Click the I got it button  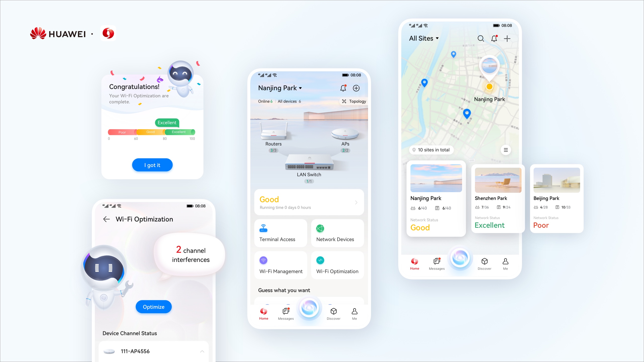[152, 165]
